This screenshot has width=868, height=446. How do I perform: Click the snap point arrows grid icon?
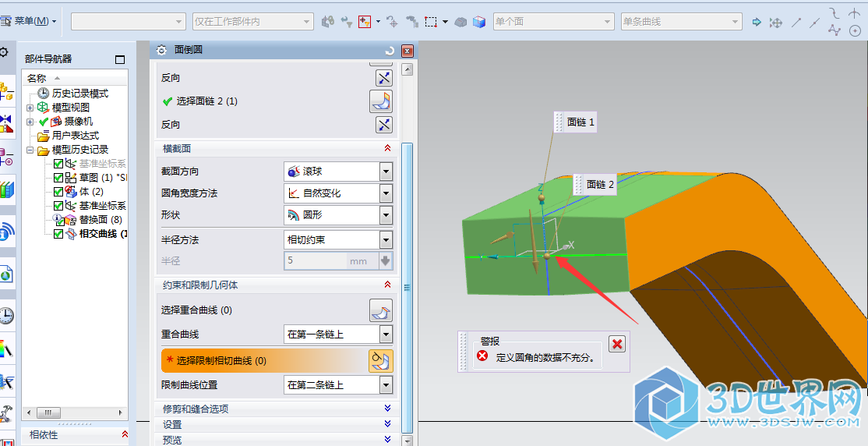[776, 22]
